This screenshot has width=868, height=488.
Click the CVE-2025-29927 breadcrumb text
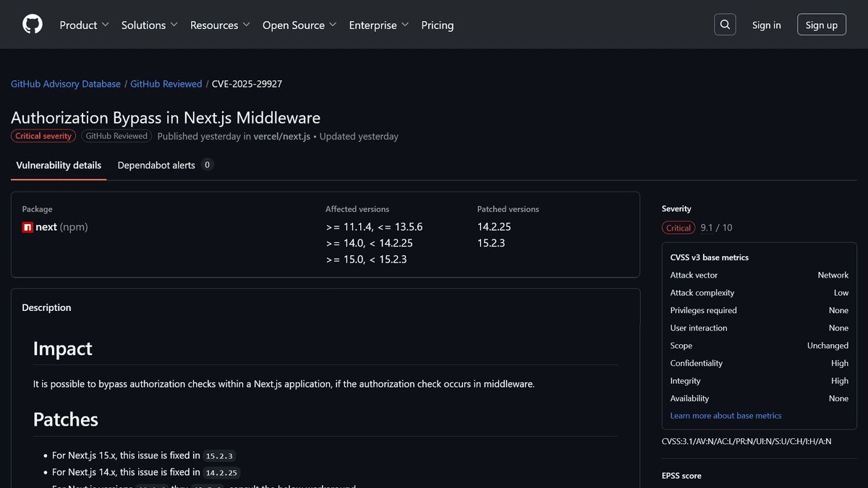coord(247,84)
